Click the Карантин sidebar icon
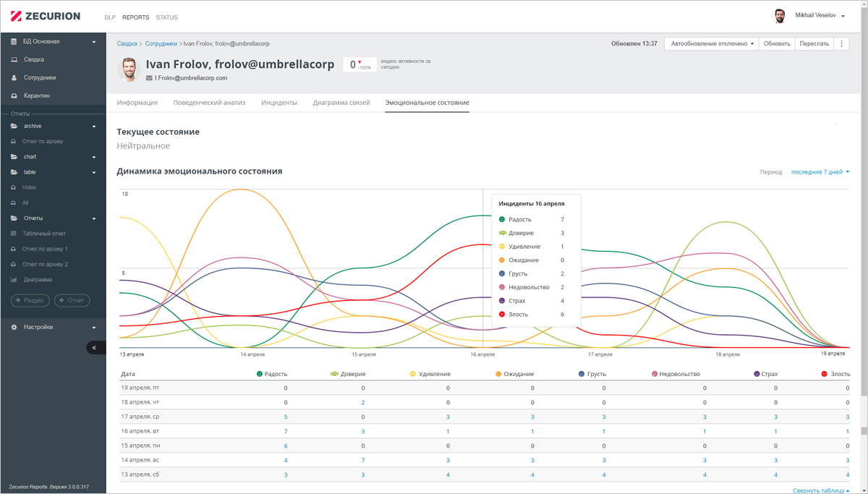 pyautogui.click(x=14, y=95)
